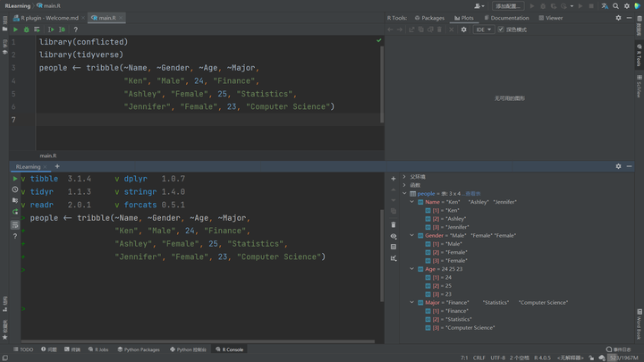Click empty line 7 in the editor
The width and height of the screenshot is (644, 362).
(x=209, y=120)
